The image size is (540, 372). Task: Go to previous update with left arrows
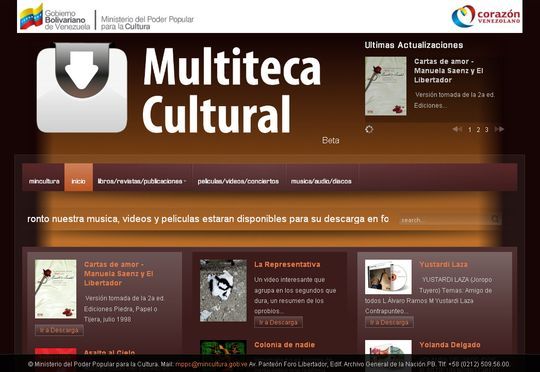point(457,129)
